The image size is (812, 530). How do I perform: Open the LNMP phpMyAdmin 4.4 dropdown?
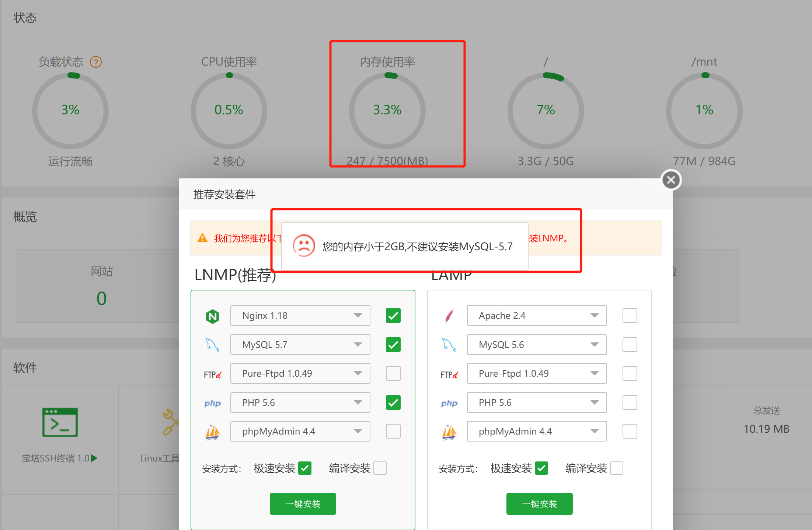click(300, 431)
